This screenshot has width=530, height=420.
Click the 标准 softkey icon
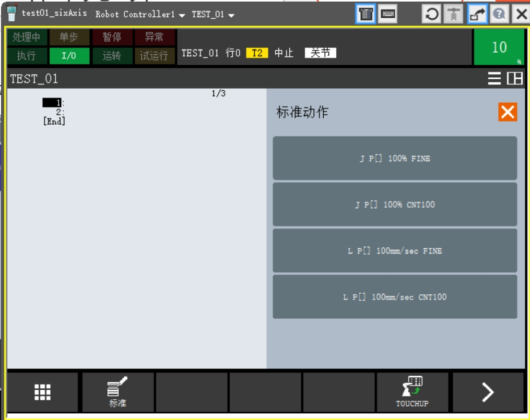tap(117, 392)
